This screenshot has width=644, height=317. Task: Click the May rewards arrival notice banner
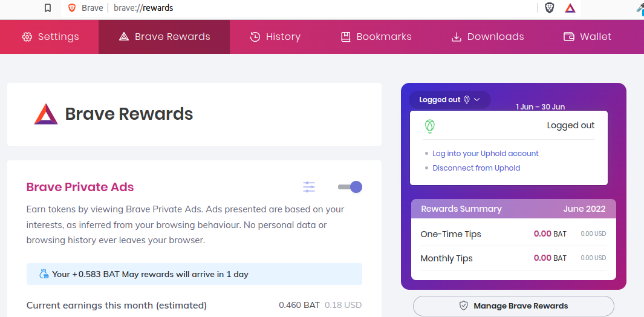coord(194,274)
